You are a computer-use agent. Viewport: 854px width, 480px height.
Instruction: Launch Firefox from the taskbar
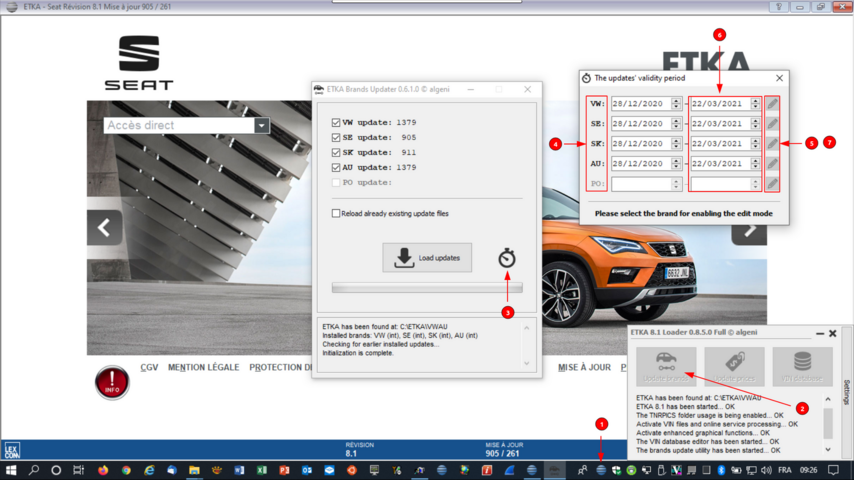(103, 470)
